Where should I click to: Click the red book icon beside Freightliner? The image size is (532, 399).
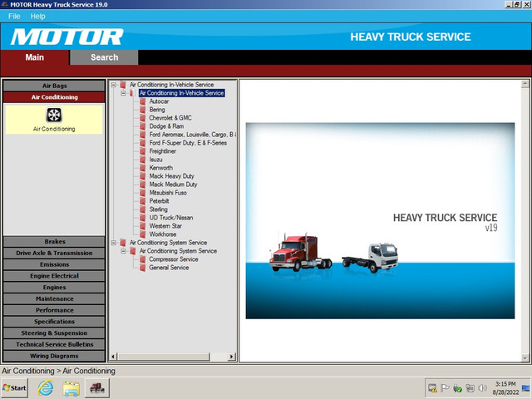[142, 151]
